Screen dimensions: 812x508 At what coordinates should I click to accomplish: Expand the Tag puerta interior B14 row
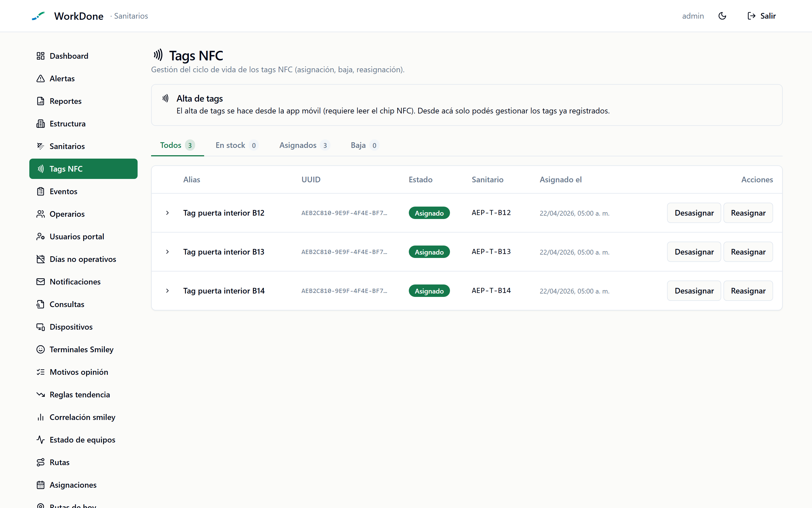tap(167, 291)
